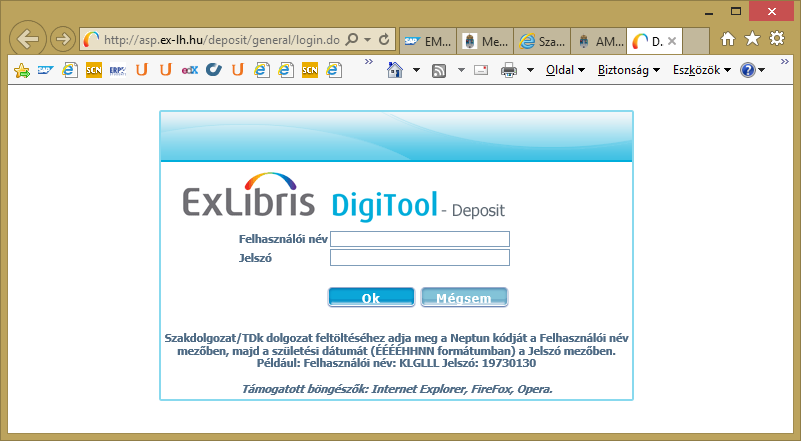Viewport: 801px width, 441px height.
Task: Open the address bar autocomplete dropdown arrow
Action: [x=367, y=40]
